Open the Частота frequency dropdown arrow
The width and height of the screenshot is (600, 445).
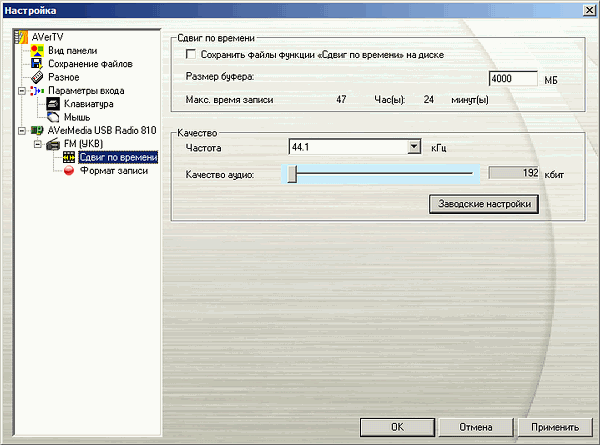[414, 147]
